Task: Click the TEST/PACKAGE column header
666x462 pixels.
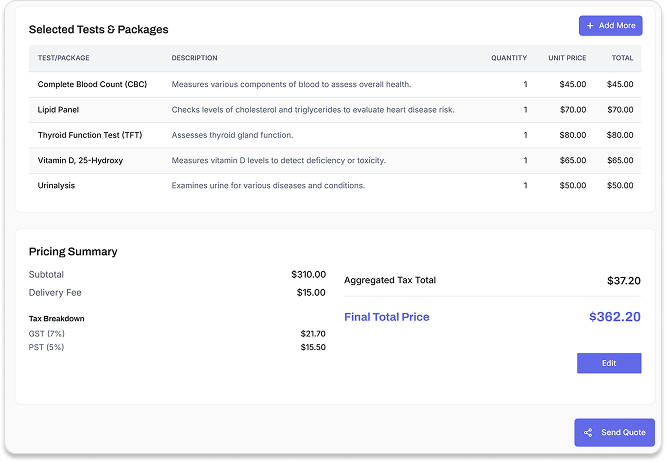Action: 63,58
